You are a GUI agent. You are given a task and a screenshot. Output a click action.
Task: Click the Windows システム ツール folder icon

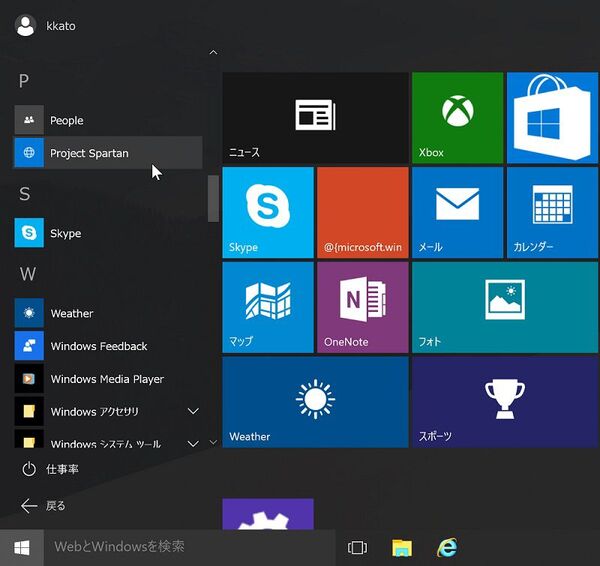click(29, 439)
